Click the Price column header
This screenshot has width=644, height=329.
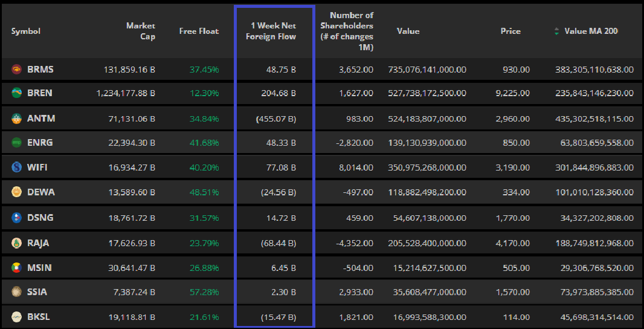510,31
